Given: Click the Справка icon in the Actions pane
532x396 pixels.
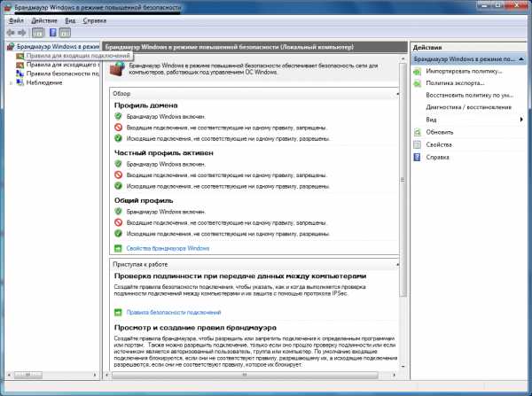Looking at the screenshot, I should pos(419,157).
